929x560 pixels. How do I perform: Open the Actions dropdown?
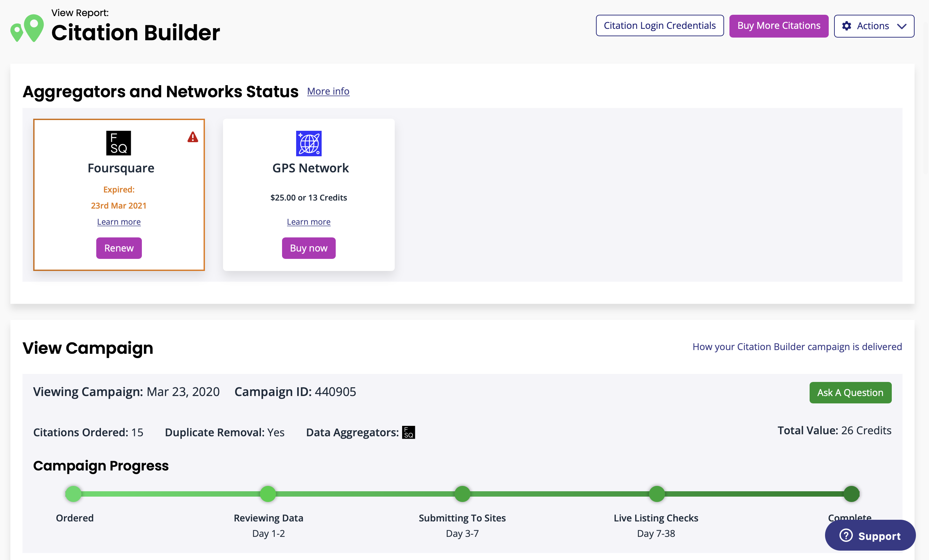pos(874,26)
